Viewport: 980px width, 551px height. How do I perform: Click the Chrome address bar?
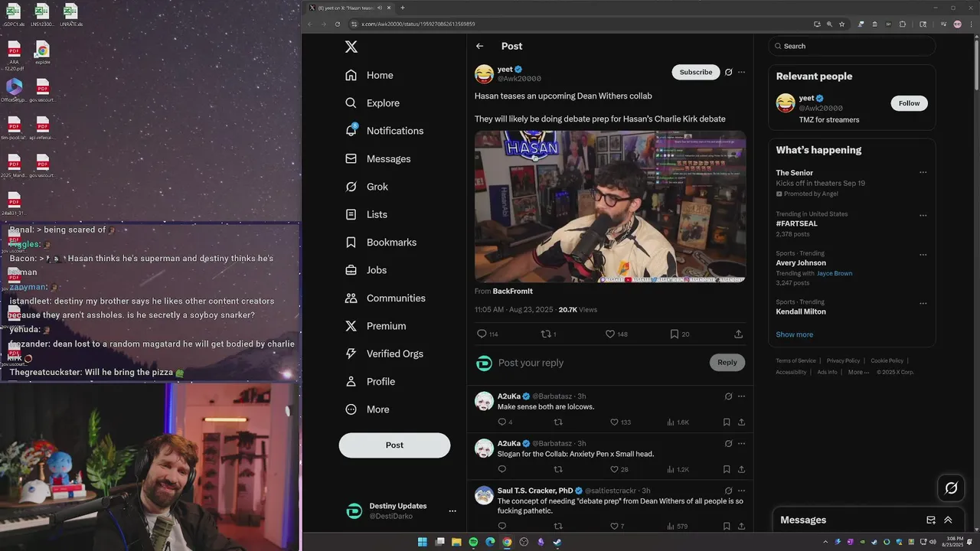point(578,24)
